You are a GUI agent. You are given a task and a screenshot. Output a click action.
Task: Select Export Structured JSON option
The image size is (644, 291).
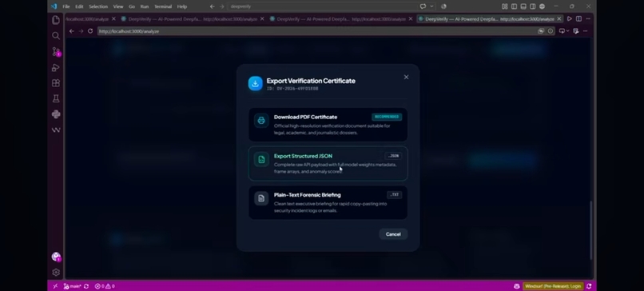[328, 164]
